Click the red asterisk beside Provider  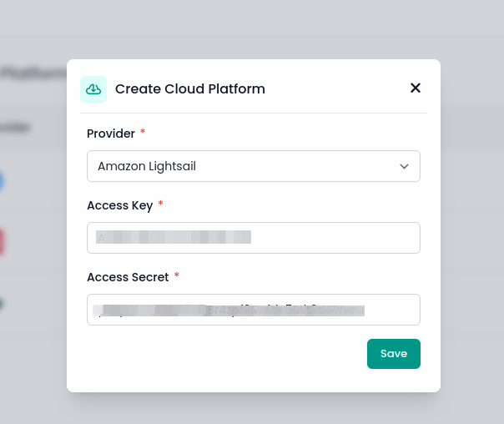pos(143,133)
